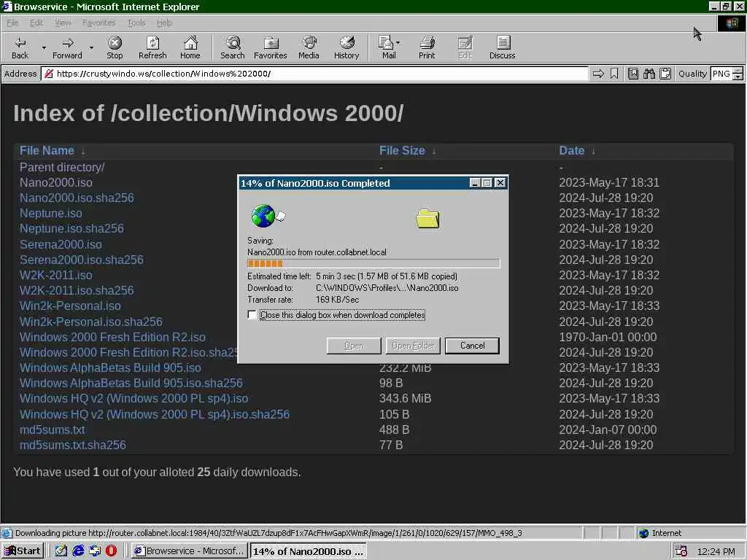Open the File menu
747x560 pixels.
click(x=12, y=23)
